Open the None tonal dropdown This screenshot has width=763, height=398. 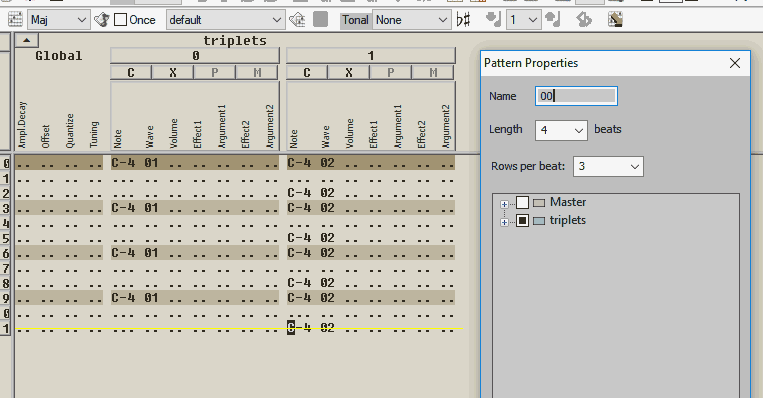click(411, 20)
